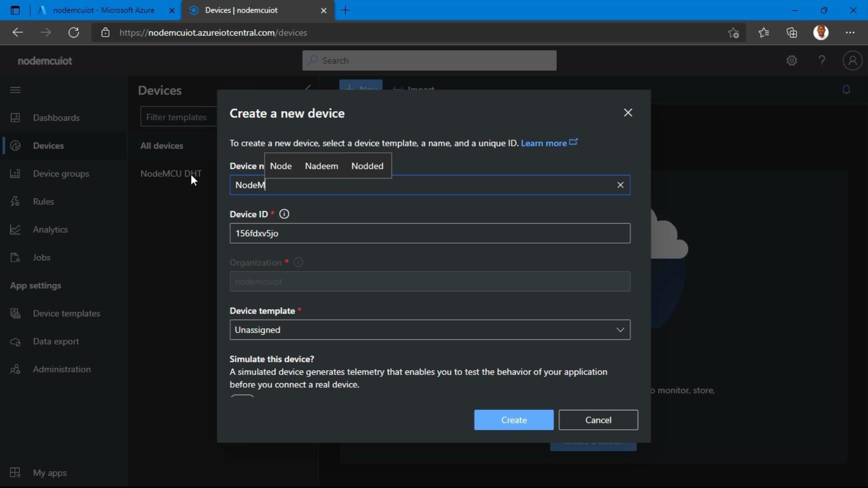Cancel the new device dialog
The image size is (868, 488).
598,420
